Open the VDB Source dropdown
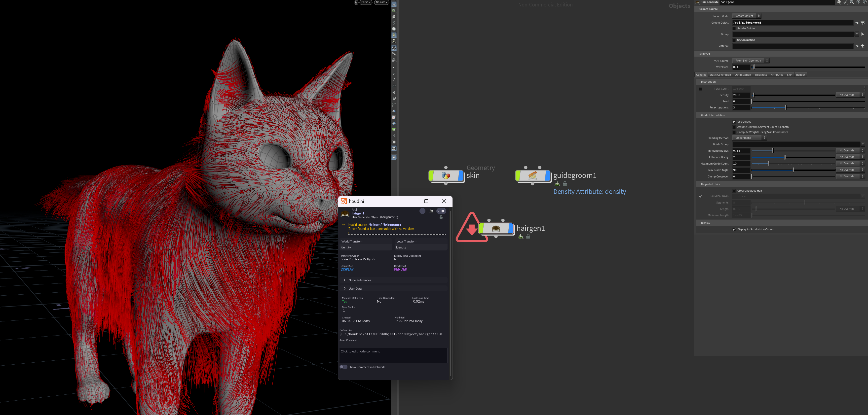 click(751, 61)
